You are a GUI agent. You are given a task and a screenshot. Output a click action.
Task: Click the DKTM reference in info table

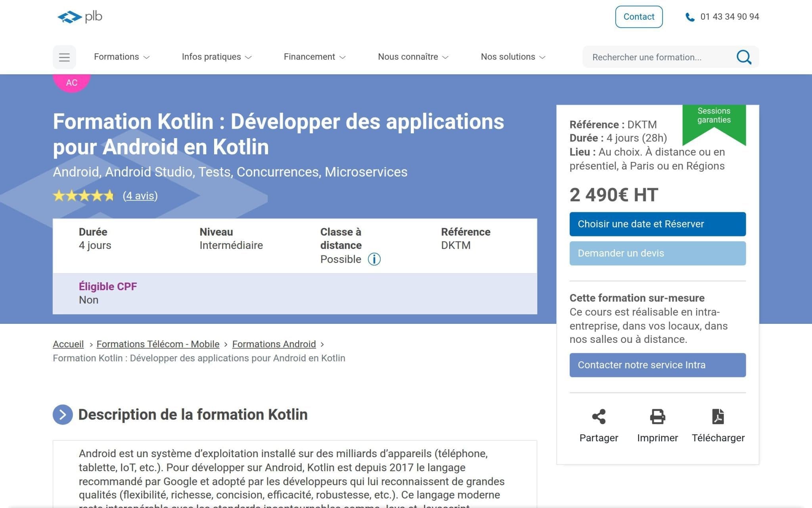coord(456,245)
